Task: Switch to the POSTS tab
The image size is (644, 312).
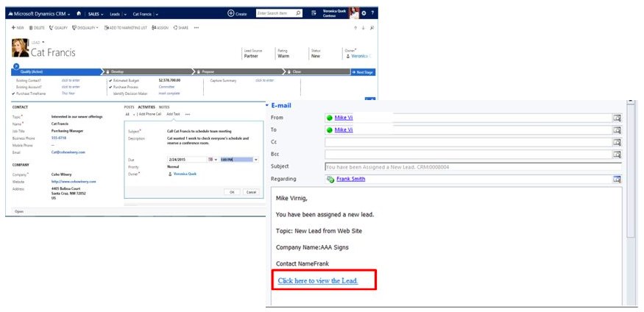Action: (x=129, y=107)
